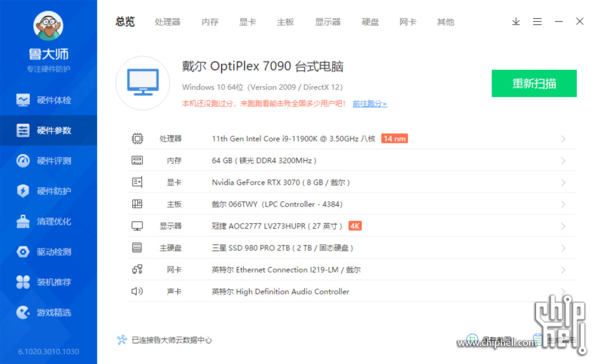Minimize the 鲁大师 window
595x364 pixels.
[x=559, y=22]
